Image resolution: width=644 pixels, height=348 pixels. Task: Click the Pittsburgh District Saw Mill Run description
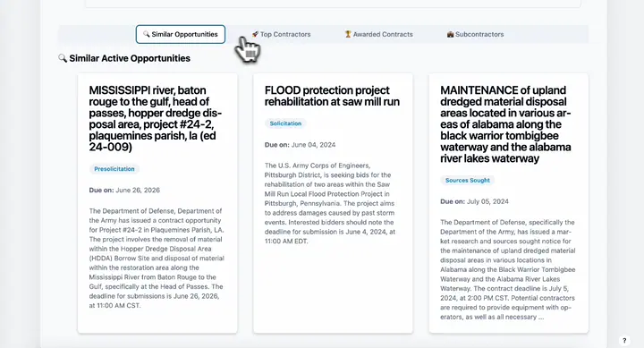click(x=330, y=203)
